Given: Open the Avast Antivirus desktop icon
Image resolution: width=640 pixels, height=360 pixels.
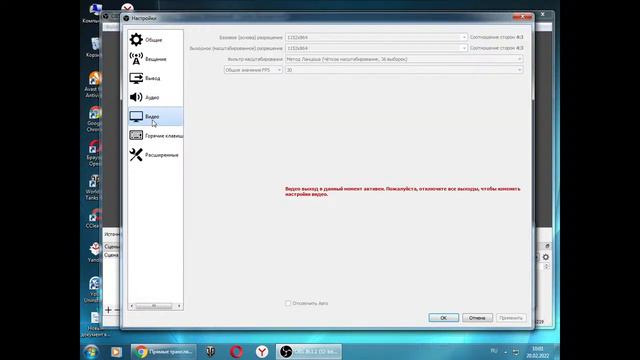Looking at the screenshot, I should 93,84.
